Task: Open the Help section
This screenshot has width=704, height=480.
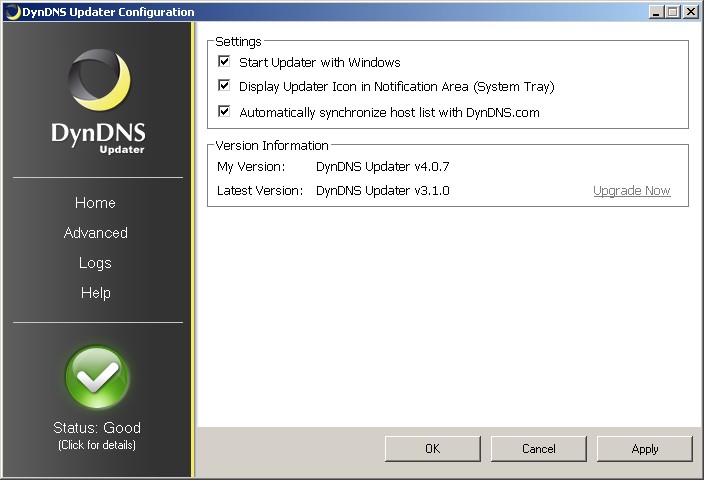Action: (x=96, y=293)
